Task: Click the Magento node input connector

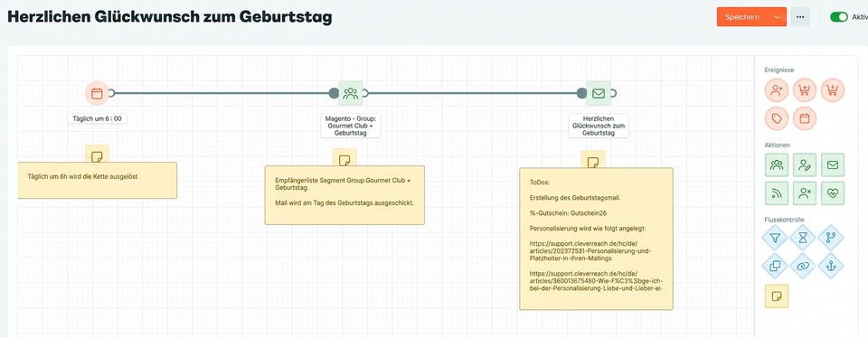Action: 334,93
